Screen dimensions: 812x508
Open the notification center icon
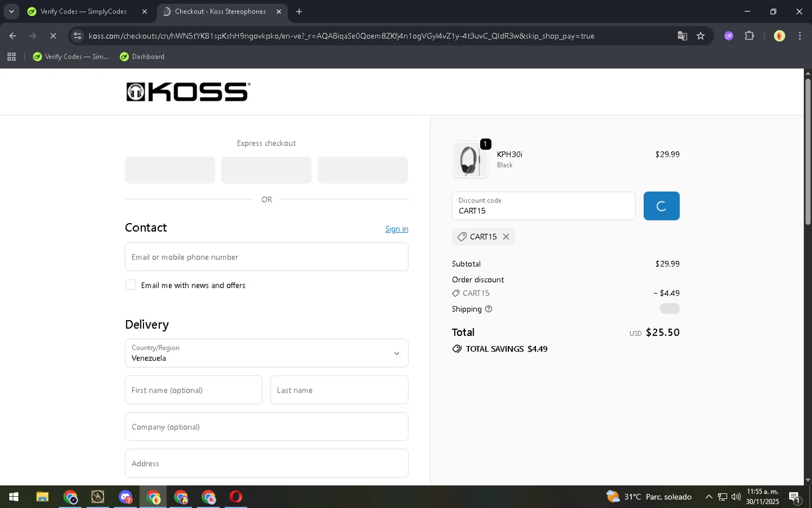795,497
